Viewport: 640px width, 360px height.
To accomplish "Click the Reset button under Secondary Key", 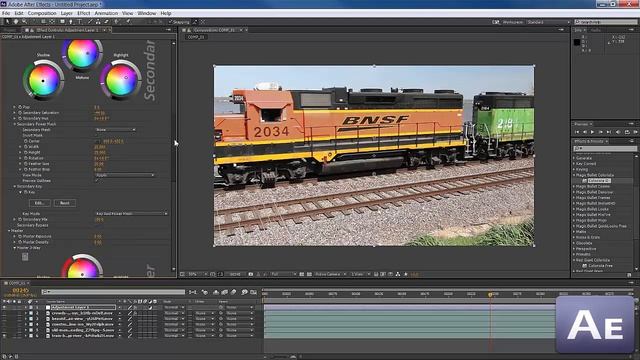I will [x=64, y=203].
